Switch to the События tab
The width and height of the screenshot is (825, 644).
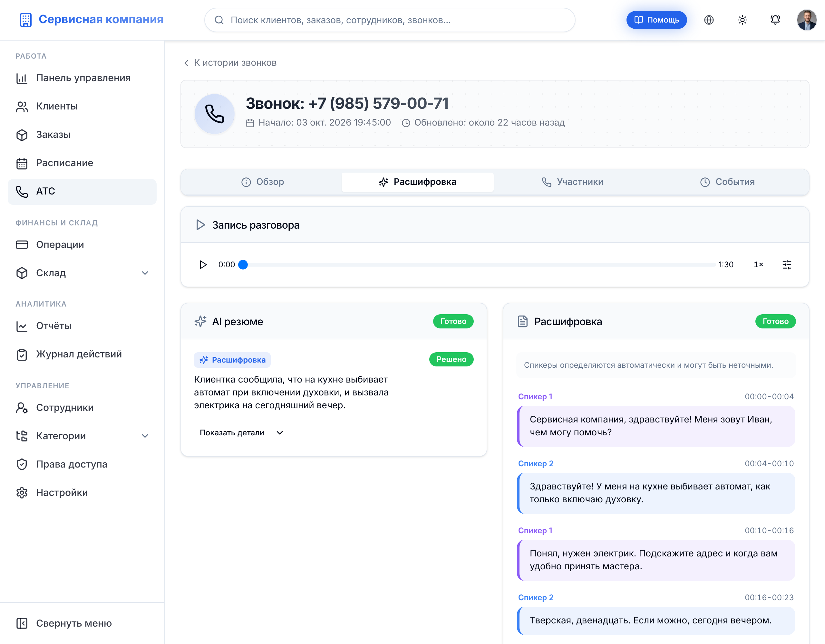pyautogui.click(x=727, y=182)
